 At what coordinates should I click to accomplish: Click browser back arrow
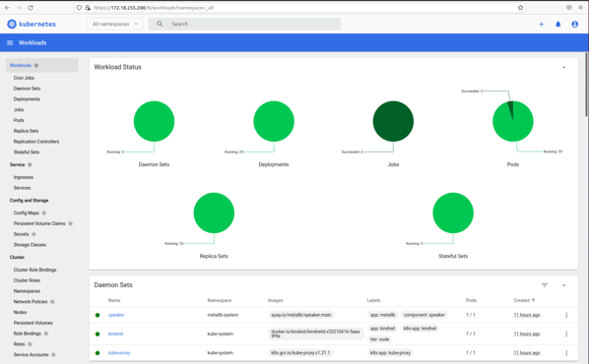point(7,8)
